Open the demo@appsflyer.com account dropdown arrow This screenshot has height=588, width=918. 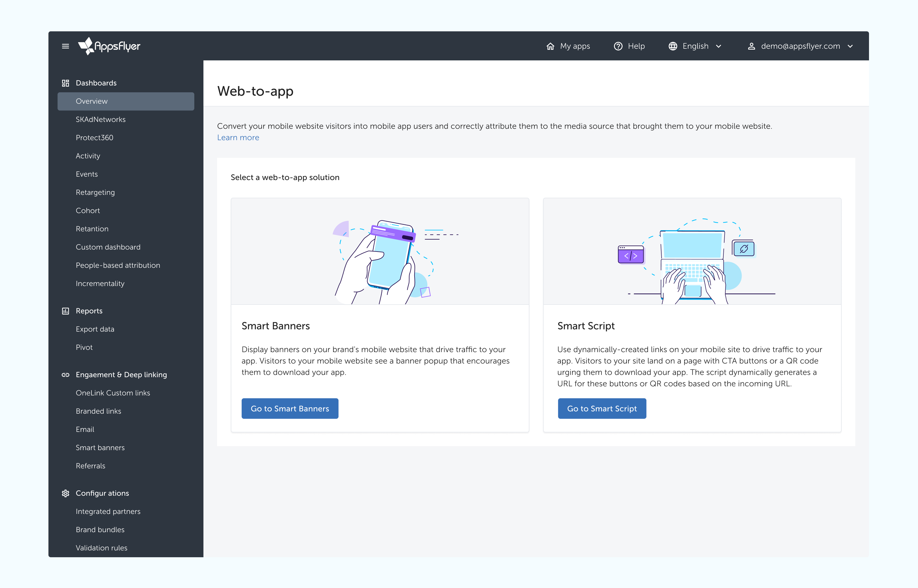click(850, 46)
